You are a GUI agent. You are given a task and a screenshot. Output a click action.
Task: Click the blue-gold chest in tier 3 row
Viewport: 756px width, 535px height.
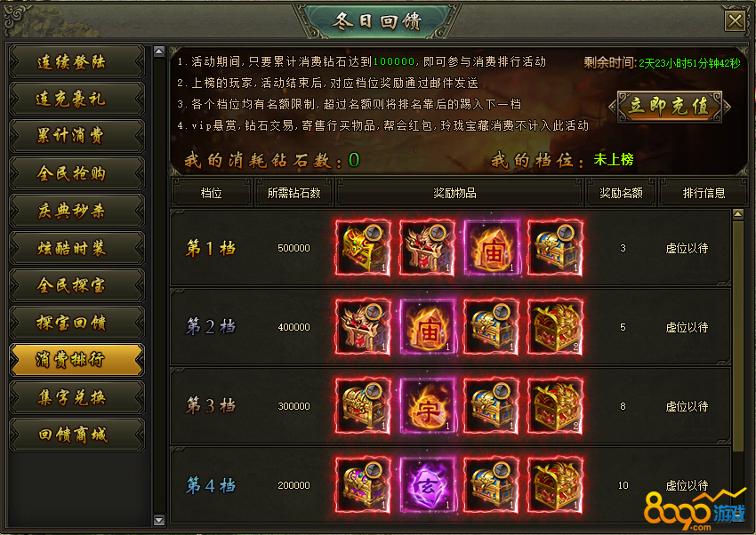point(492,406)
